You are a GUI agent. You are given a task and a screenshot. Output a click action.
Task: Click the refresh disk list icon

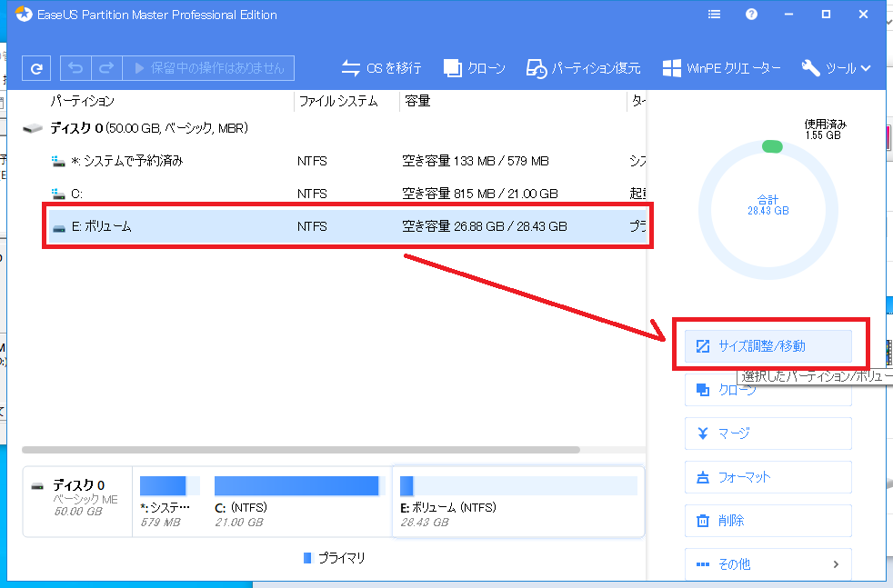click(35, 67)
